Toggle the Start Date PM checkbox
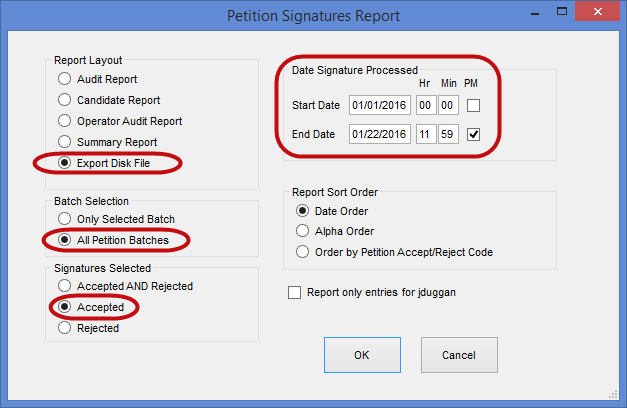This screenshot has width=627, height=408. pos(474,105)
